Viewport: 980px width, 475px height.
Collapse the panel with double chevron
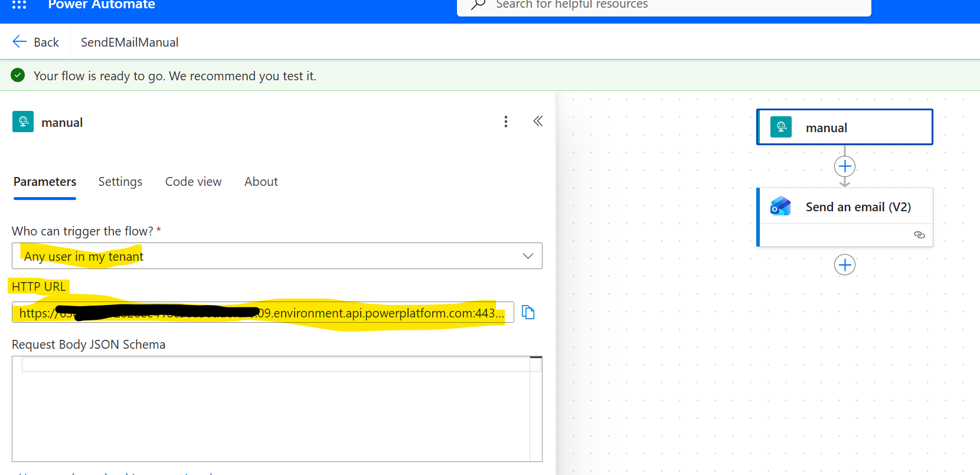click(x=538, y=122)
